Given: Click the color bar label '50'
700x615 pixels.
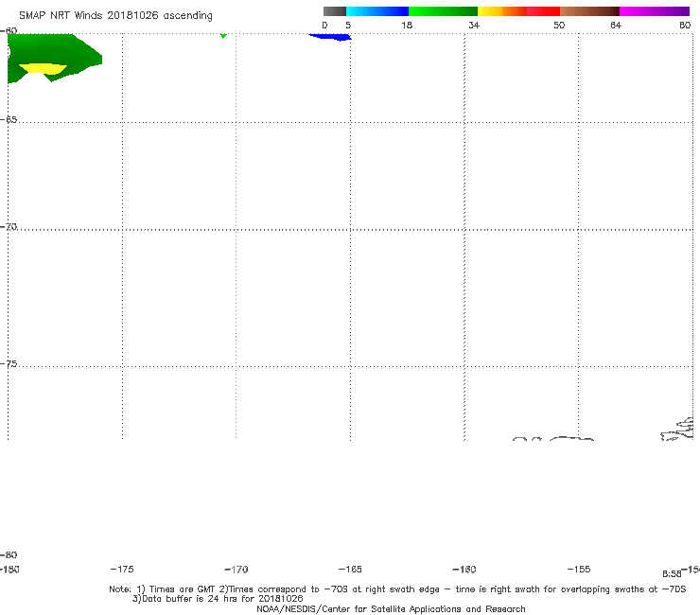Looking at the screenshot, I should tap(559, 25).
